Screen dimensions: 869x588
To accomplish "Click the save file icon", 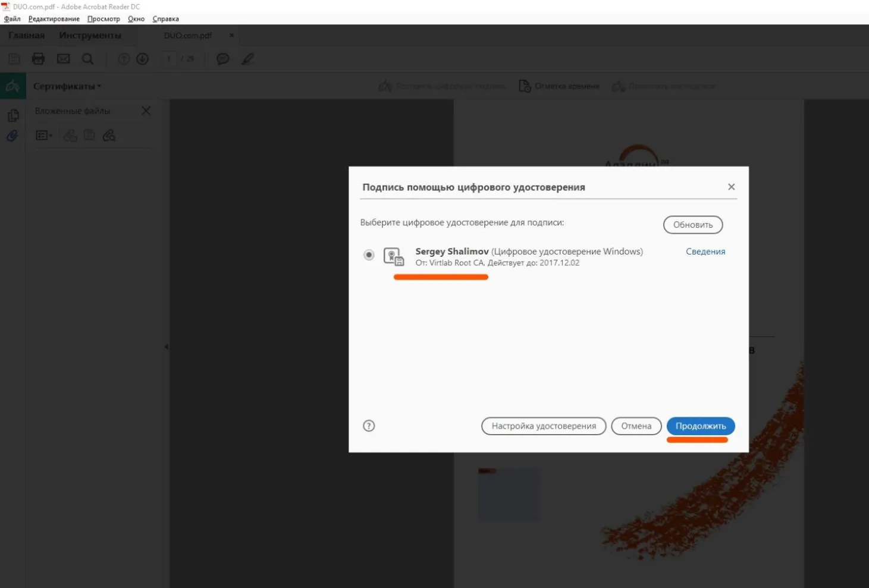I will (x=14, y=59).
